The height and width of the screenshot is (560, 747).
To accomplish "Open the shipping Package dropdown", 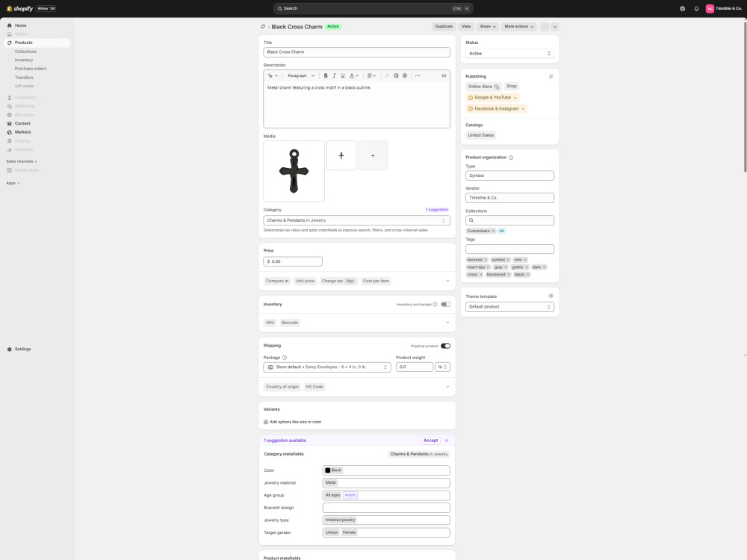I will (327, 367).
